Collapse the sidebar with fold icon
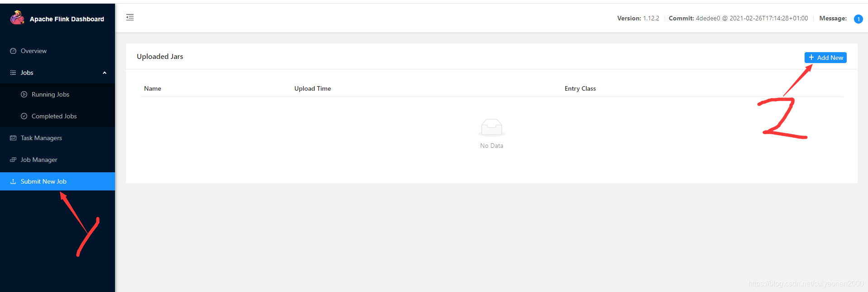The image size is (868, 292). tap(130, 17)
